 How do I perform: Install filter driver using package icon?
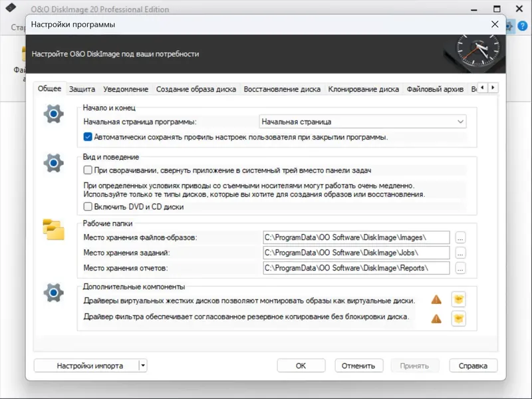(x=458, y=317)
